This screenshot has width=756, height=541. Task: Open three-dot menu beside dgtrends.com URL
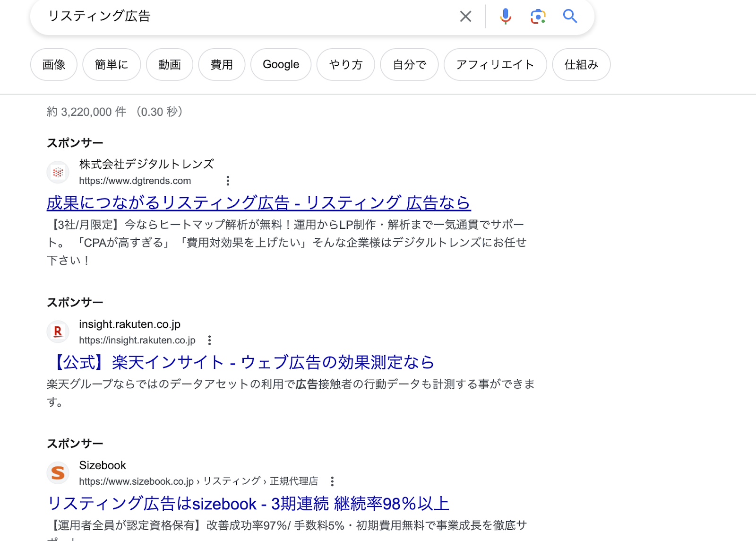tap(228, 181)
